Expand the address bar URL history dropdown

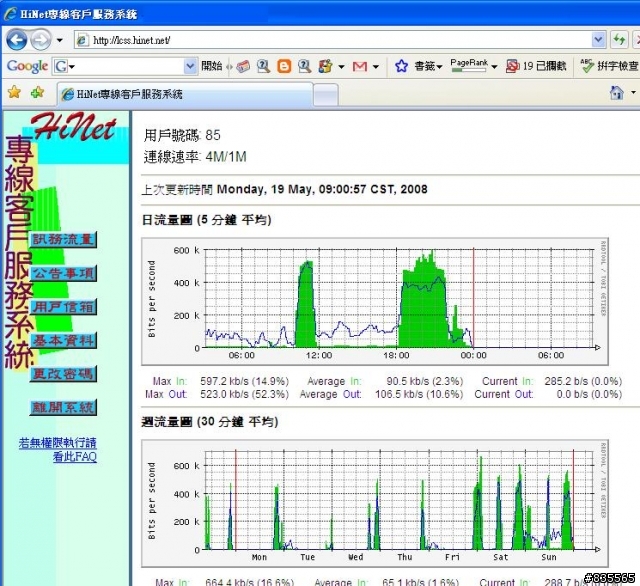coord(598,40)
